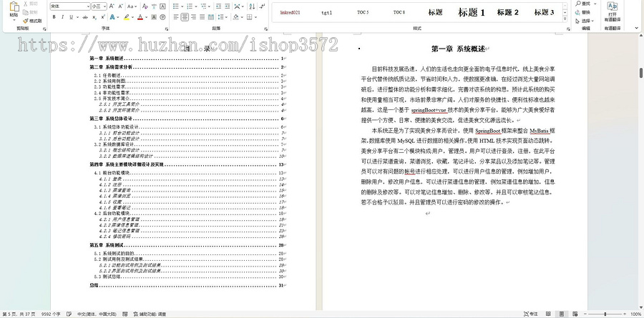Click the red font color A

140,17
